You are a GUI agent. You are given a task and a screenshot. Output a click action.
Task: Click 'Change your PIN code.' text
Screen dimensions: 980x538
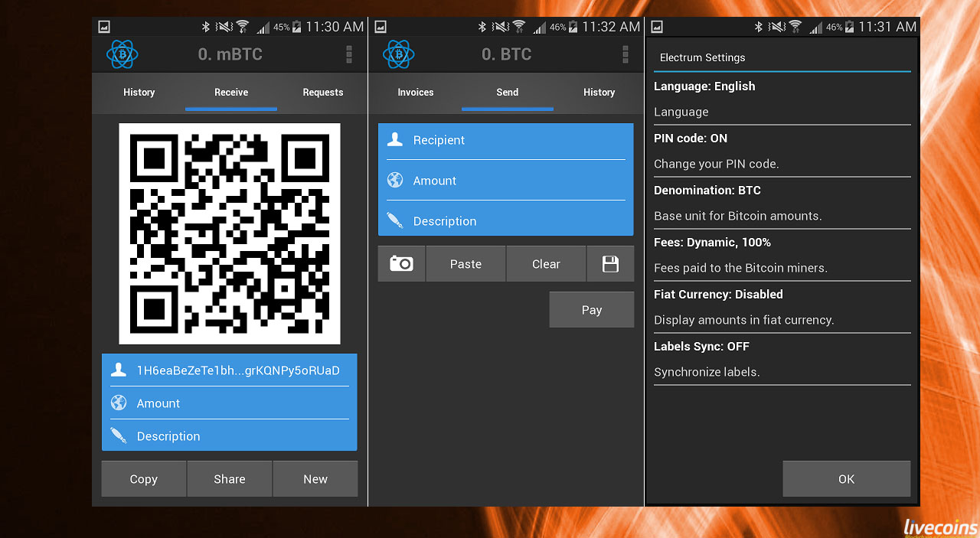coord(716,164)
